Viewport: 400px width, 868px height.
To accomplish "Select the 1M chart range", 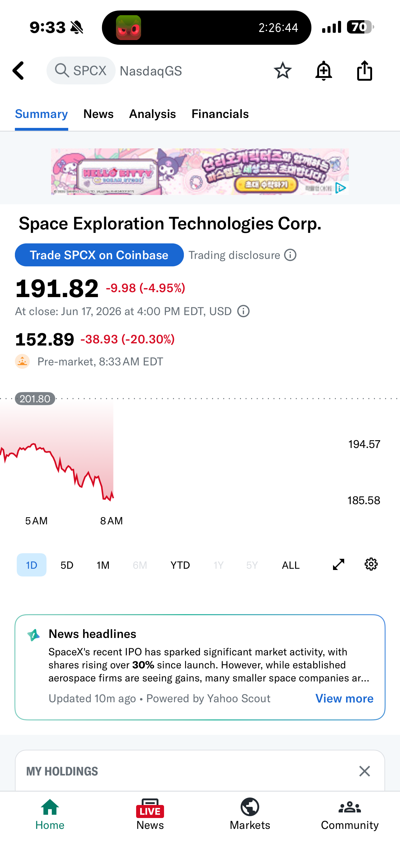I will tap(103, 565).
